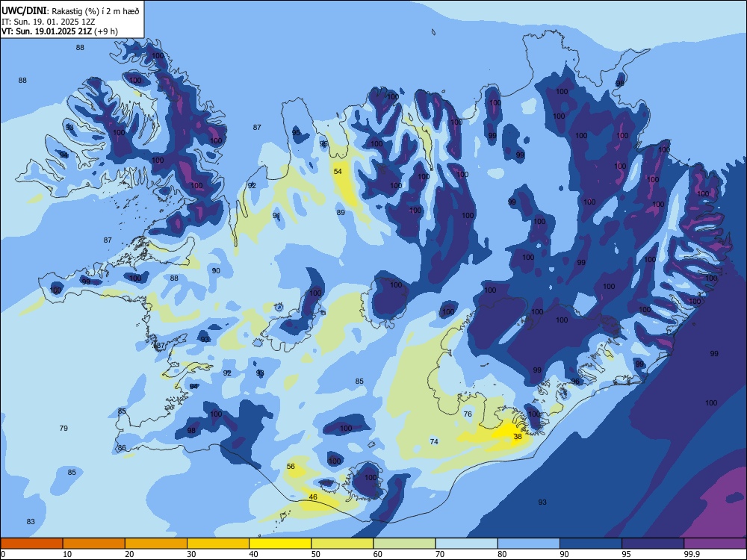This screenshot has height=560, width=747.
Task: Click the valid time line 'VT: Sun. 19.01.2025 21Z'
Action: [46, 31]
